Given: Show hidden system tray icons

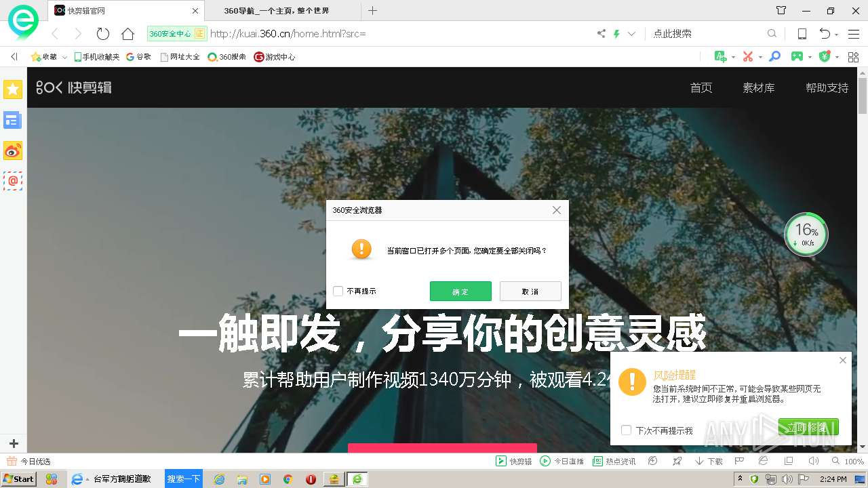Looking at the screenshot, I should (741, 479).
